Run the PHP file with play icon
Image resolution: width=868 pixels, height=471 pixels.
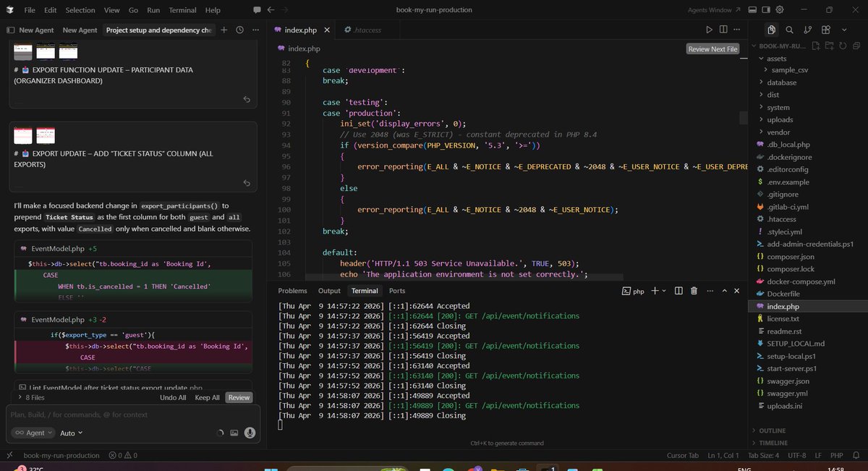pyautogui.click(x=709, y=30)
